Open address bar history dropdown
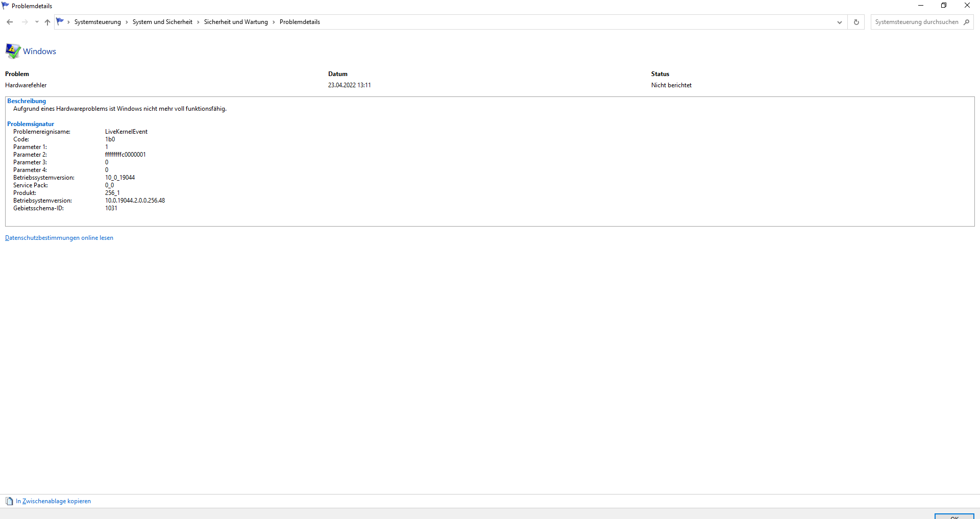The image size is (980, 519). [x=839, y=22]
